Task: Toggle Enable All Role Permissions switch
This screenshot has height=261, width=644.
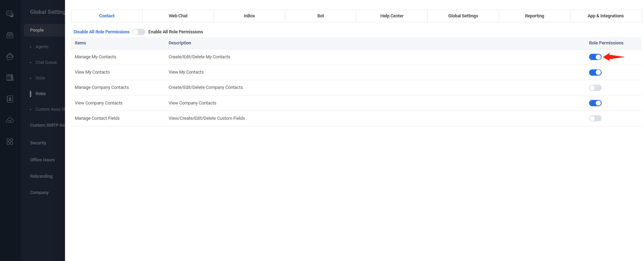Action: [139, 32]
